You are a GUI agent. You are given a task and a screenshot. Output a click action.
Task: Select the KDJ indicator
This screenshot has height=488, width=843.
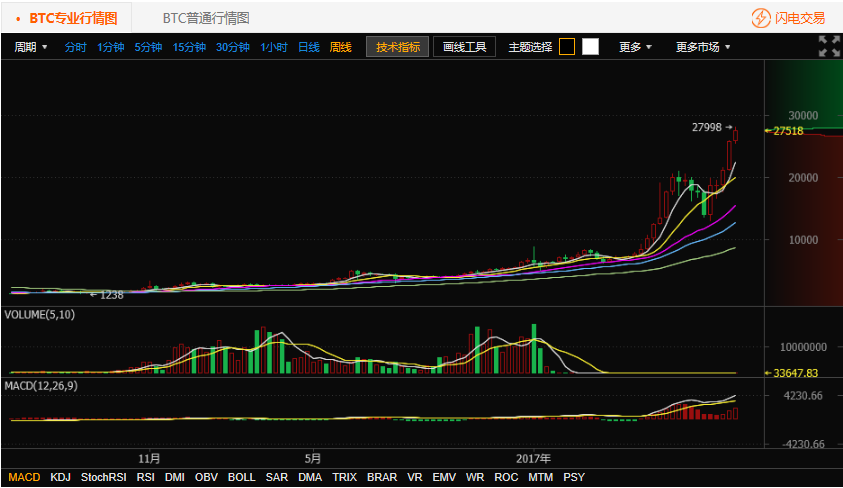pyautogui.click(x=61, y=478)
